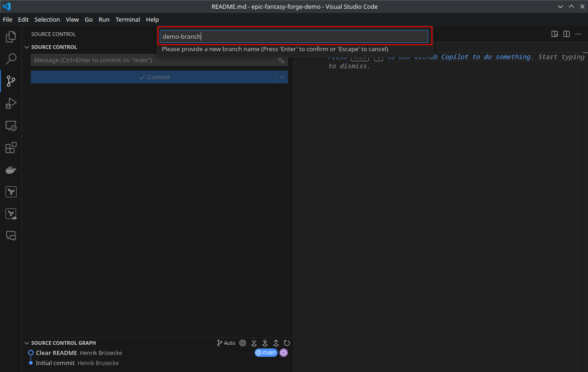Open editor More Actions ellipsis

(x=578, y=34)
